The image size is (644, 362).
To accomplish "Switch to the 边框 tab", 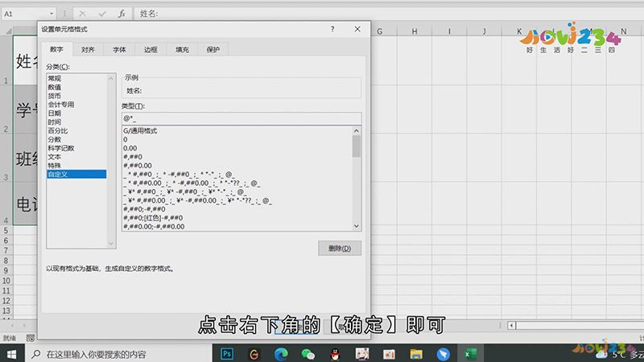I will click(x=151, y=50).
